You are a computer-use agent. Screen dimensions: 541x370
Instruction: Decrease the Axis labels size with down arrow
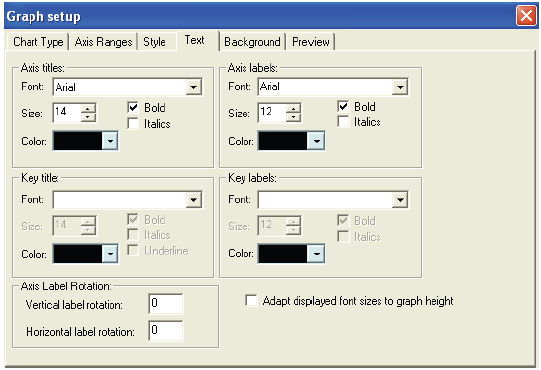coord(293,117)
